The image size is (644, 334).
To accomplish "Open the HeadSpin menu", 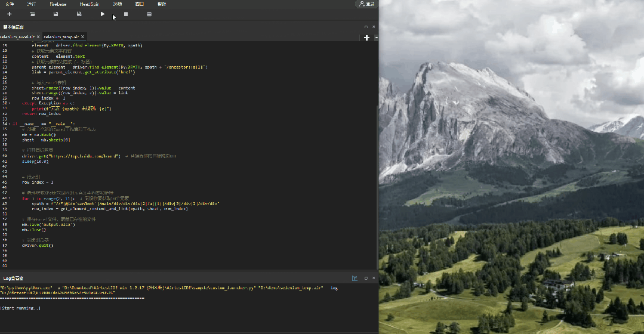I will coord(90,4).
